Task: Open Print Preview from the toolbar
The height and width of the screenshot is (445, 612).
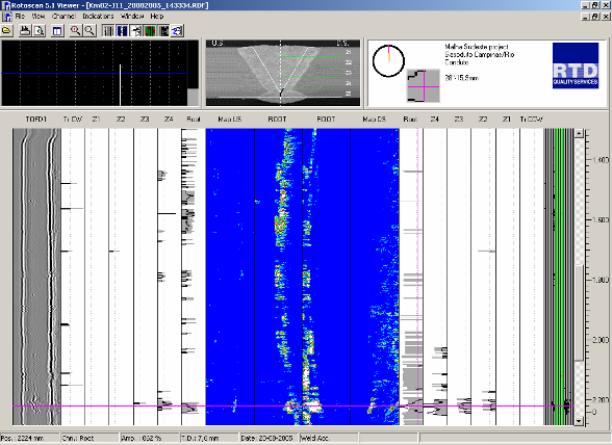Action: point(39,31)
